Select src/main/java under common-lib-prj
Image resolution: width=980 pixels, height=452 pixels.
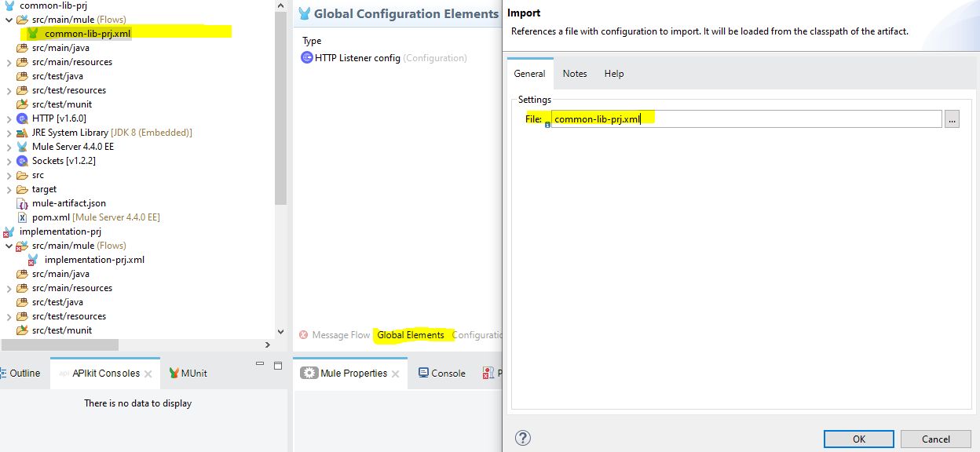(60, 48)
